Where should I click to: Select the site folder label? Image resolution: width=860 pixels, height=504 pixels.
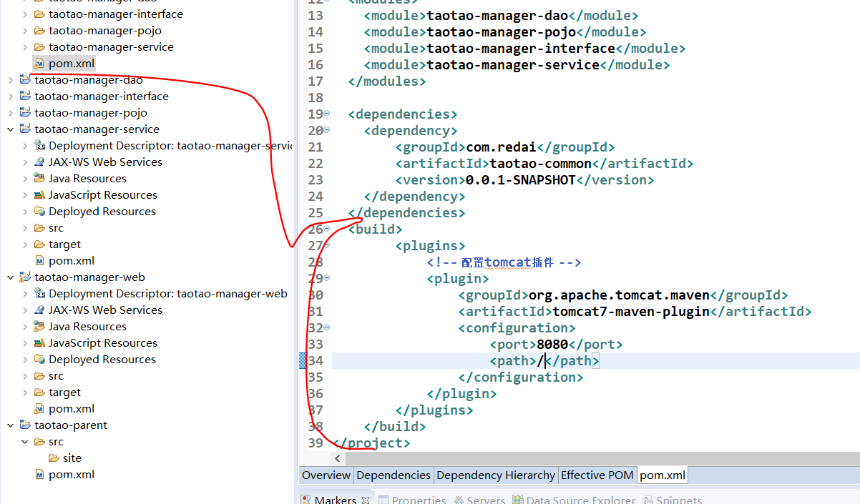click(72, 458)
